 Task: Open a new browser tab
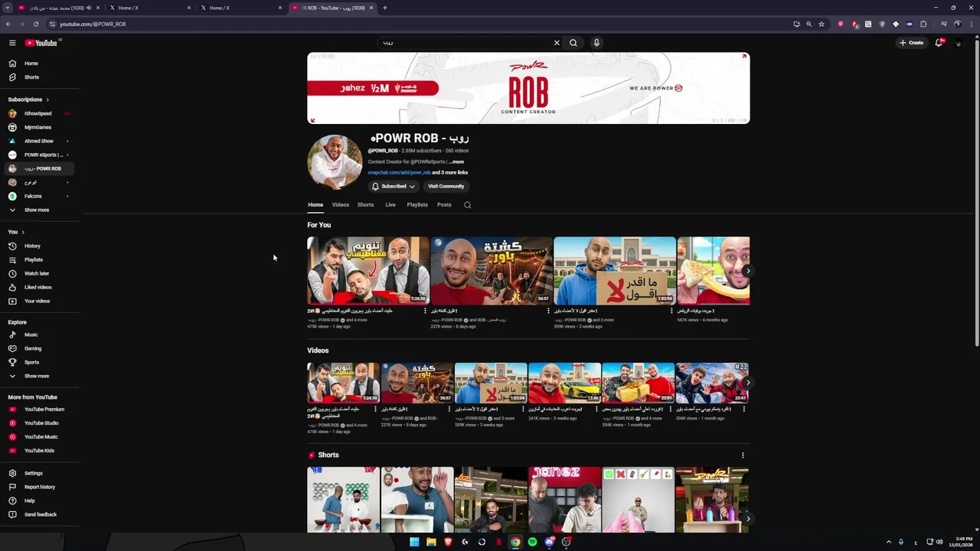pos(384,8)
